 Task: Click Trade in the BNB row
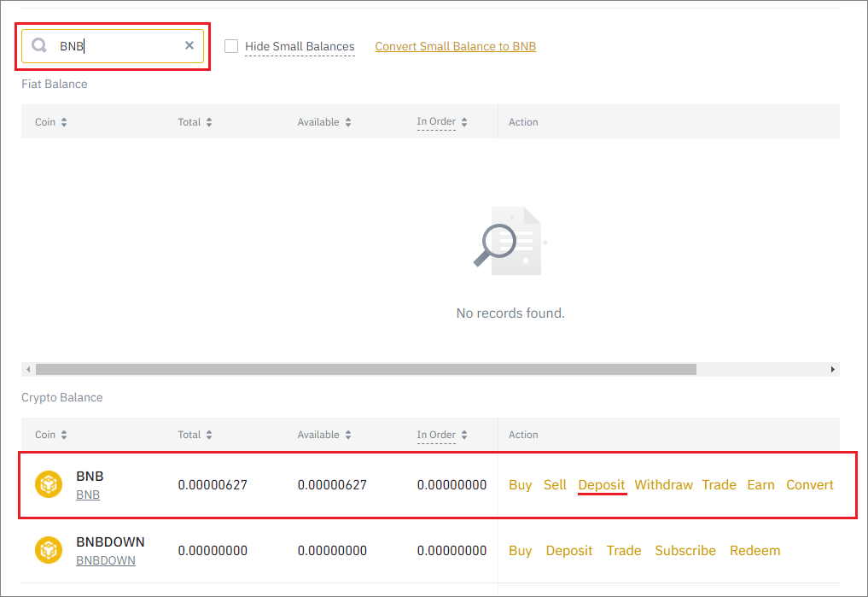click(x=719, y=484)
